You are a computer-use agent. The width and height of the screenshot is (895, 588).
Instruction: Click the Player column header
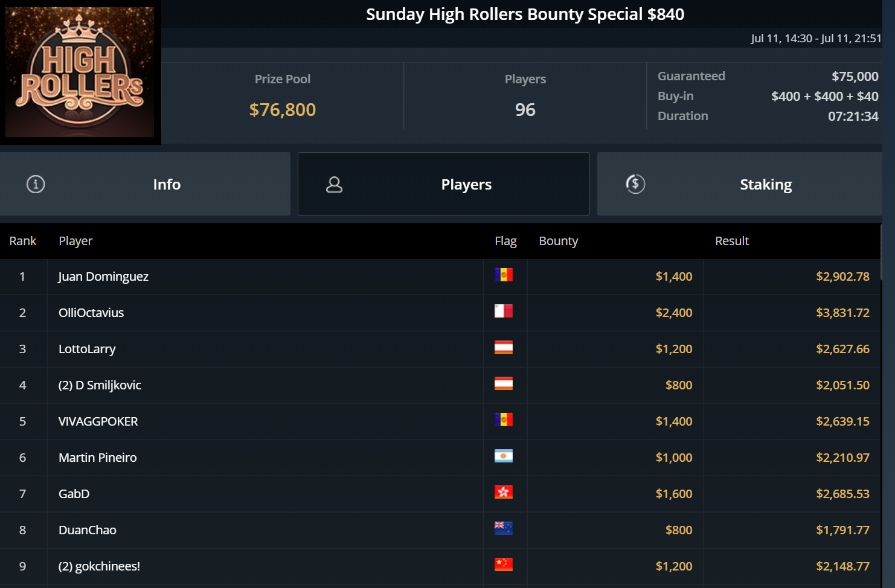[x=75, y=241]
